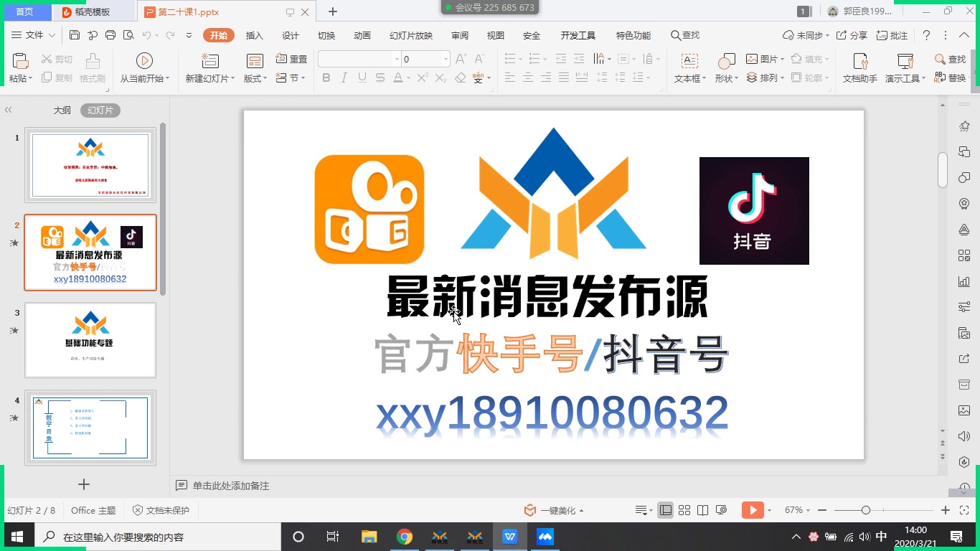This screenshot has width=980, height=551.
Task: Switch to the Slide Show (幻灯片放映) tab
Action: (x=411, y=35)
